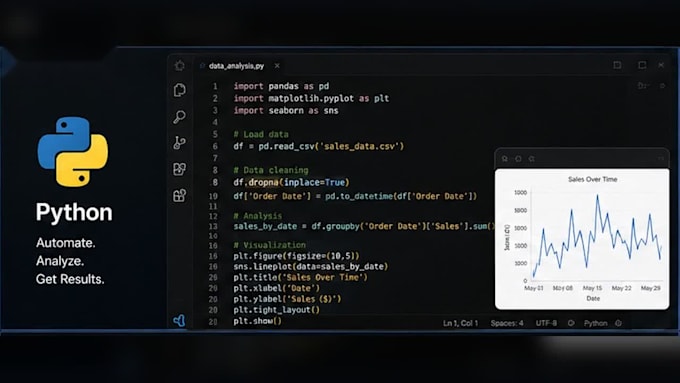The width and height of the screenshot is (680, 383).
Task: Click the circular icon right of Python status
Action: [x=618, y=323]
